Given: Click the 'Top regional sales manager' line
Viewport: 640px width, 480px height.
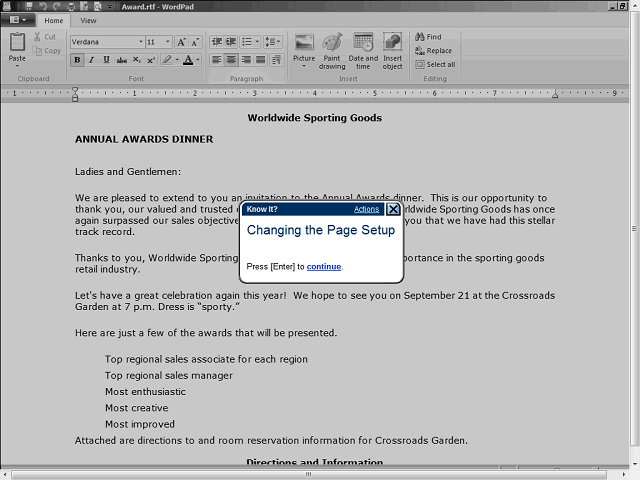Looking at the screenshot, I should click(x=169, y=376).
